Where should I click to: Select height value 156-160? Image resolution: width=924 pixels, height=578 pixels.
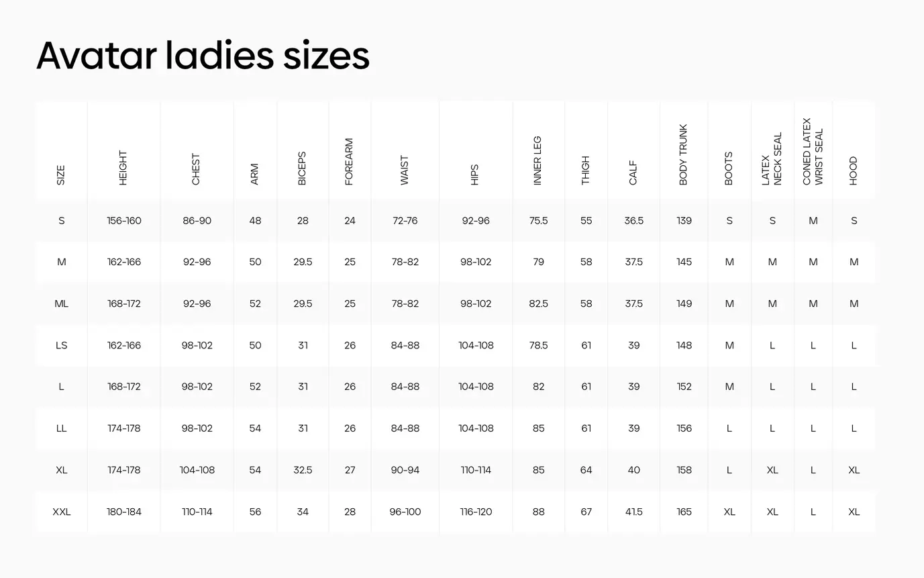point(124,220)
